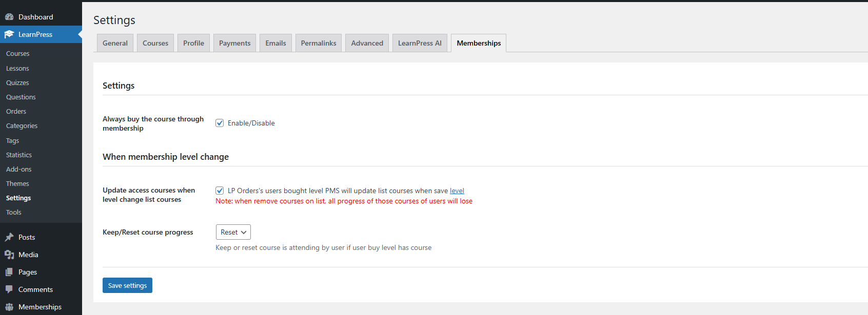Click the Memberships group icon
This screenshot has height=315, width=868.
(x=9, y=307)
